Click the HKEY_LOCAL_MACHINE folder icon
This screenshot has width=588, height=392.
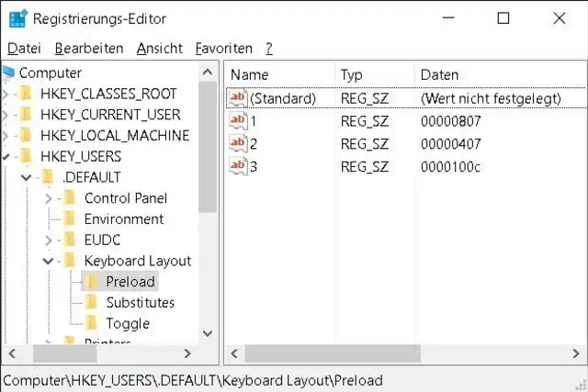coord(26,135)
